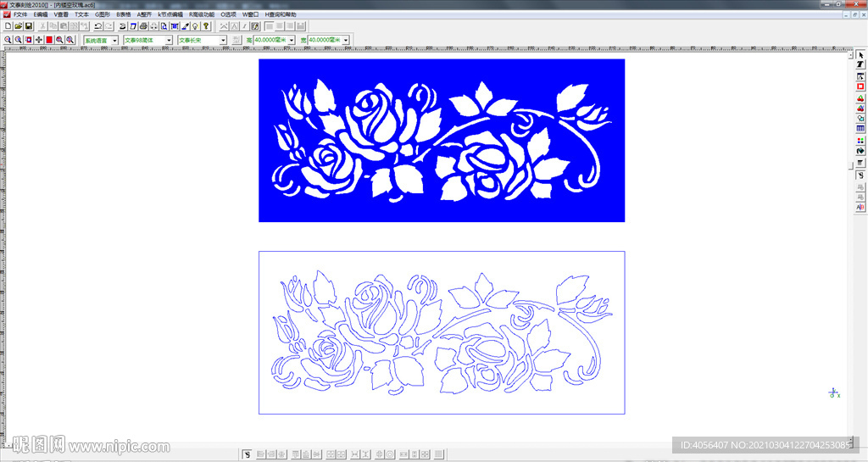Click the blue filled rose artwork
The image size is (868, 462).
(x=441, y=140)
